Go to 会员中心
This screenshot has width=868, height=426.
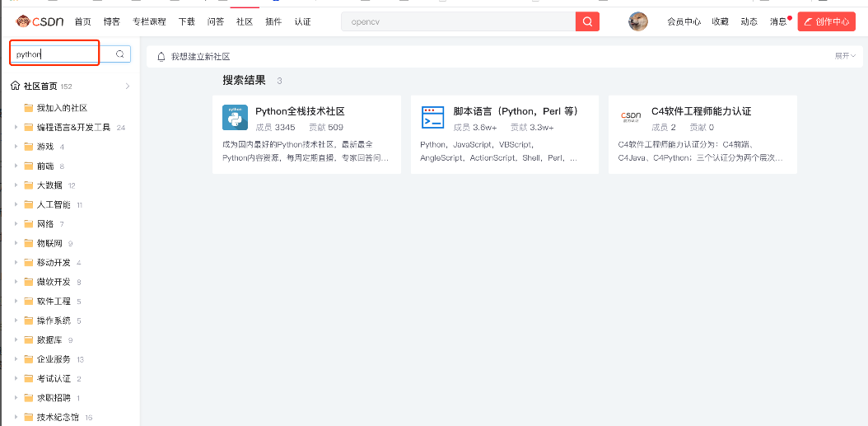[684, 21]
